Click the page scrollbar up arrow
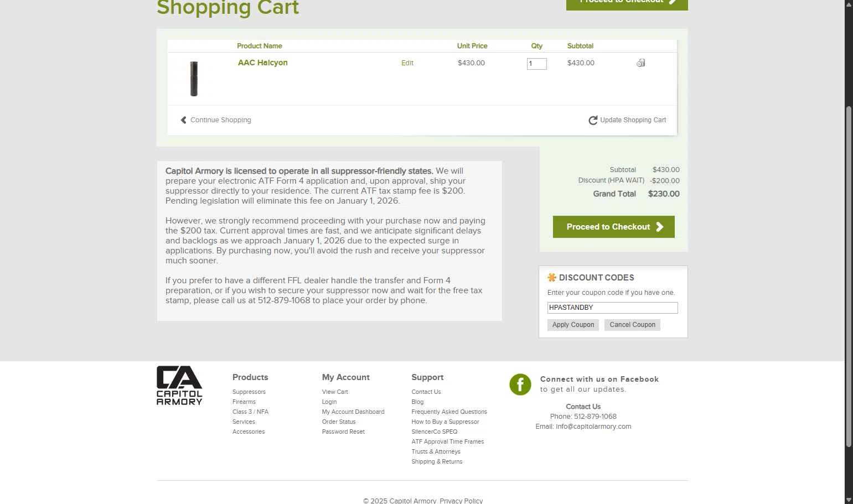This screenshot has height=504, width=853. pos(849,4)
